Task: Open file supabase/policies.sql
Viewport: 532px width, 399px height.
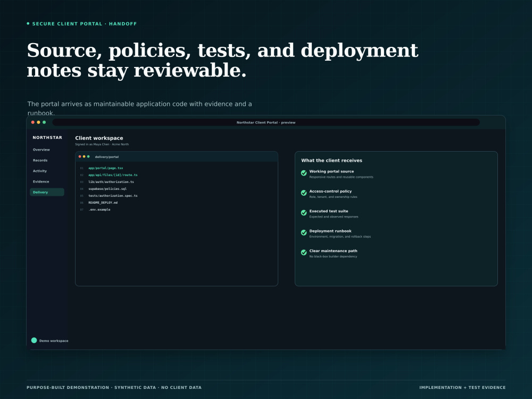Action: pos(107,189)
